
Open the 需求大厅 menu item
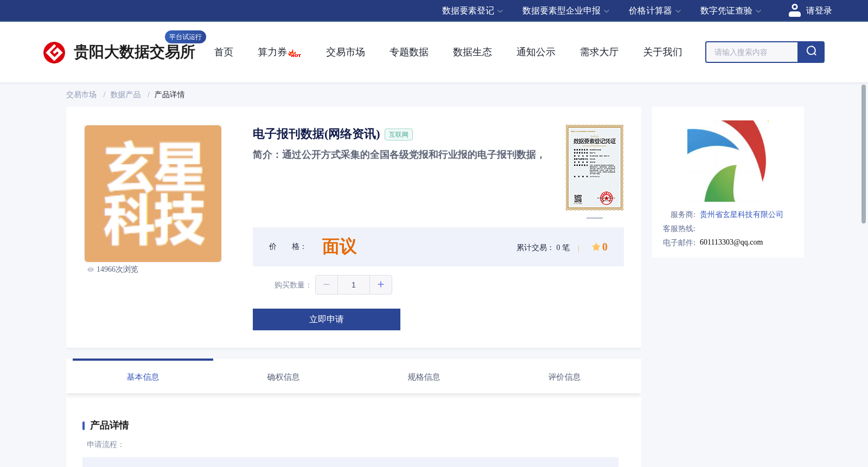click(x=599, y=52)
